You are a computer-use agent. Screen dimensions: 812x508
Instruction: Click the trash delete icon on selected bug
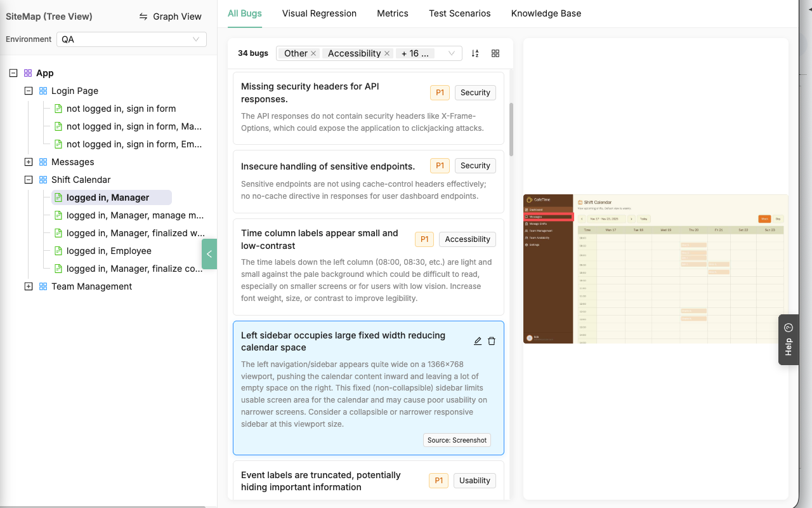(x=492, y=341)
